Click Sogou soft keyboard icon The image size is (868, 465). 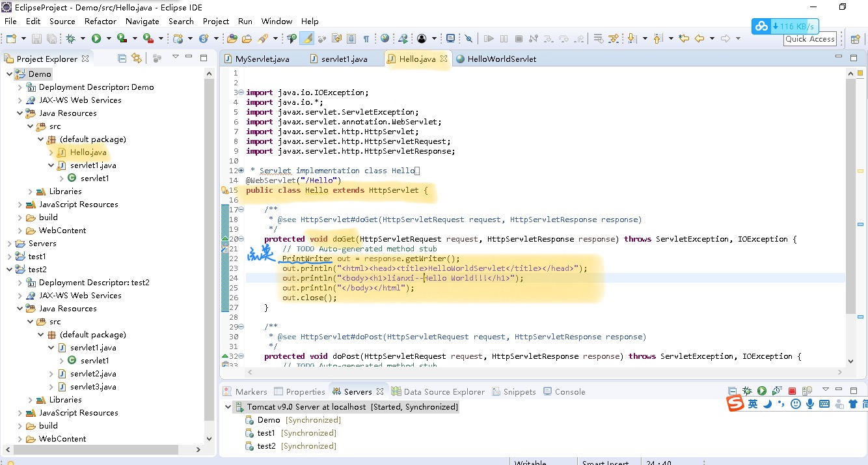[824, 404]
